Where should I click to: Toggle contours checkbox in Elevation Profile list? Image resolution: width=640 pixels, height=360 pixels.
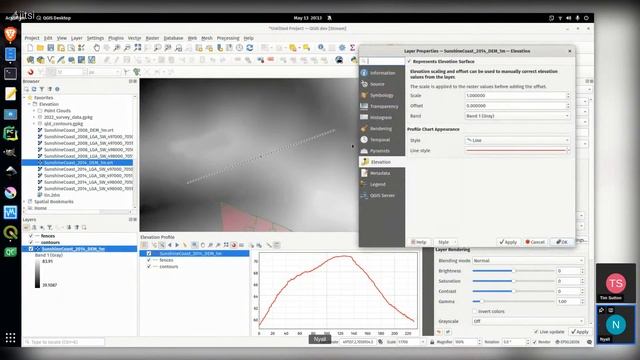(149, 267)
